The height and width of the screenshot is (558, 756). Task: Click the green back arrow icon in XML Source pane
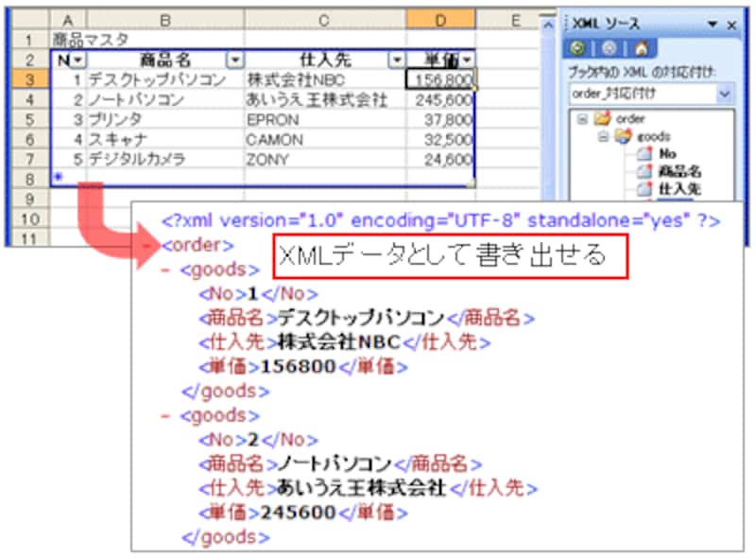[577, 48]
